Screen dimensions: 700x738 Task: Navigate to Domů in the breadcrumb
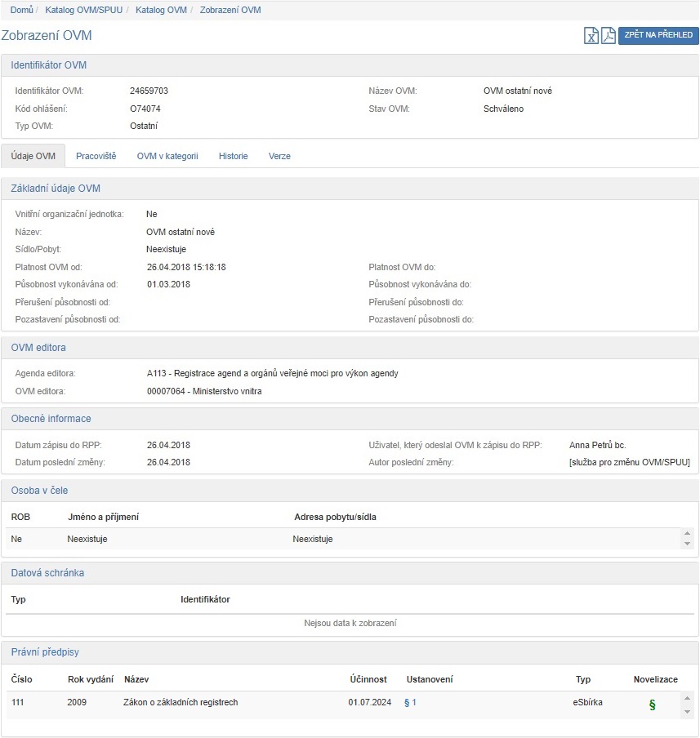[22, 10]
